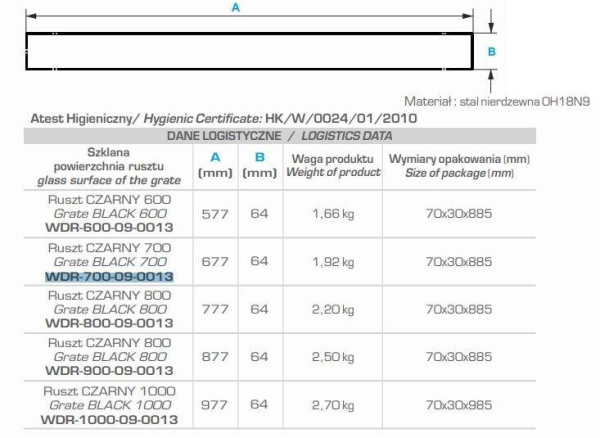Screen dimensions: 600x438
Task: Click the Wymiary opakowania column header
Action: (459, 159)
